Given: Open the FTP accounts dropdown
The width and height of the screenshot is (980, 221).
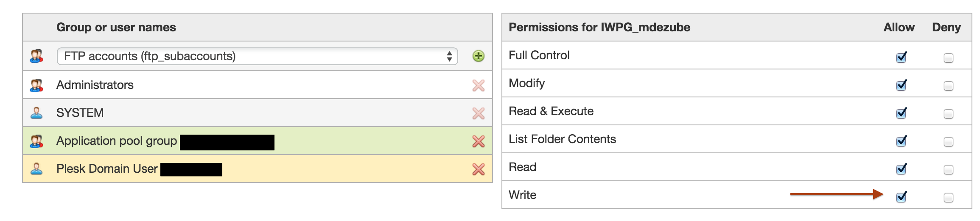Looking at the screenshot, I should (x=255, y=56).
